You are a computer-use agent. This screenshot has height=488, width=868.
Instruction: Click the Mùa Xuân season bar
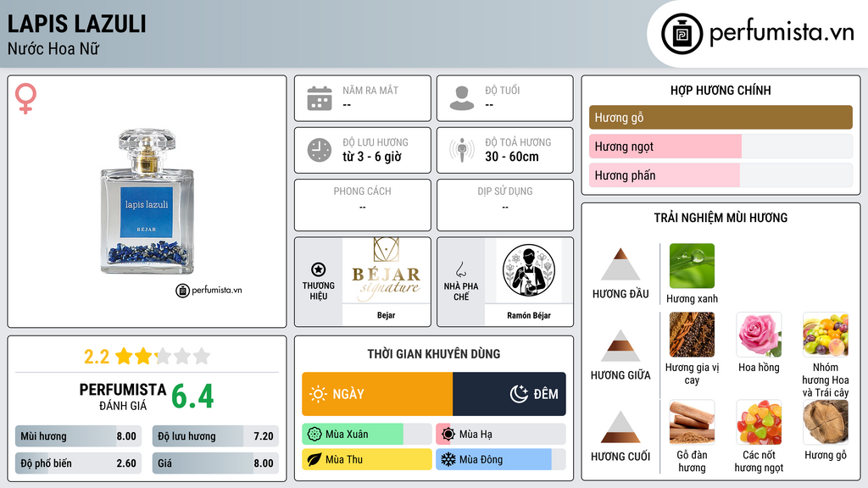pos(366,435)
